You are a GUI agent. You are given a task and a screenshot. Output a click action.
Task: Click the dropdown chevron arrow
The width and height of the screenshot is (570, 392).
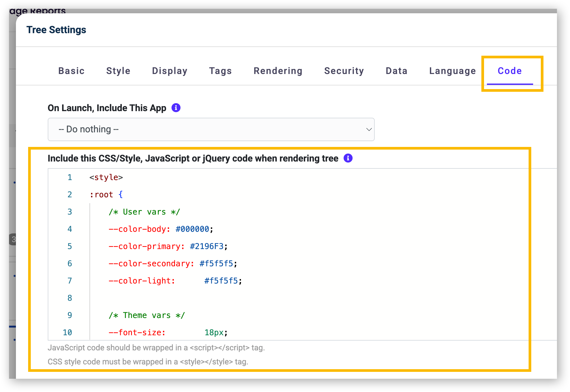[369, 129]
